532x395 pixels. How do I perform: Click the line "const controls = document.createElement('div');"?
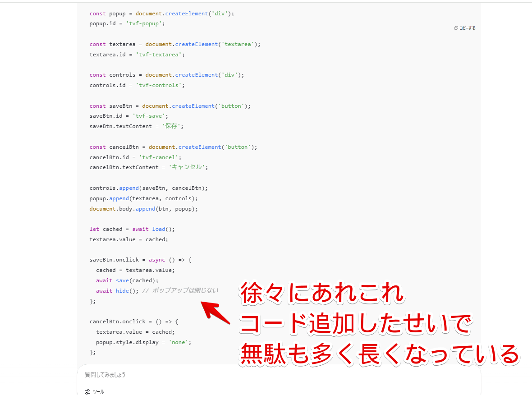(167, 75)
